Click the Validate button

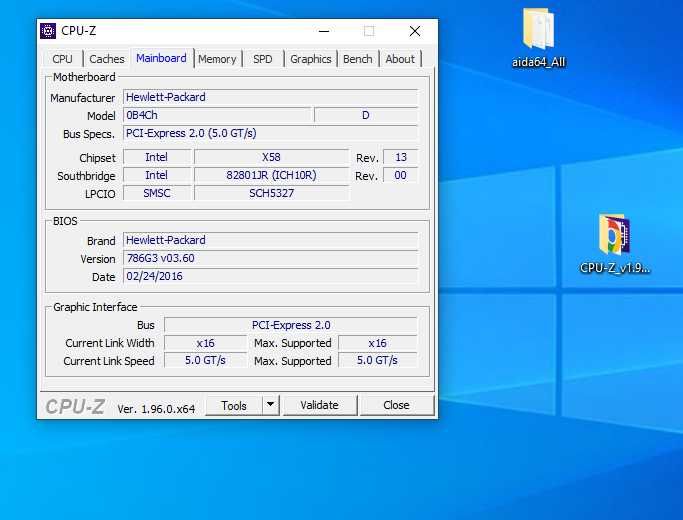(x=320, y=405)
